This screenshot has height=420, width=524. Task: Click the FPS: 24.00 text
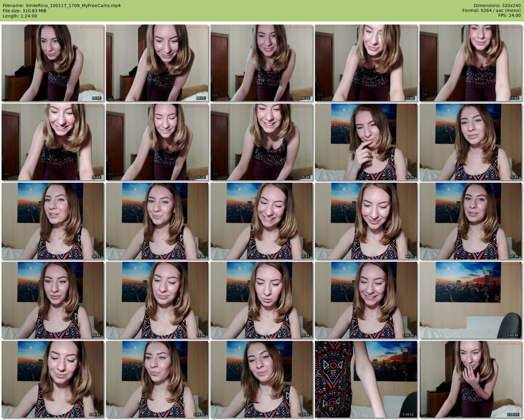509,15
